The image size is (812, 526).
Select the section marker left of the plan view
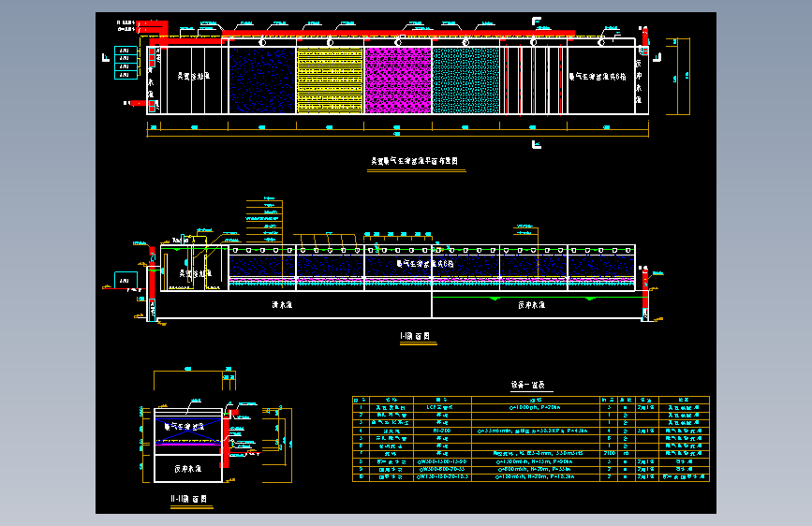click(x=106, y=57)
